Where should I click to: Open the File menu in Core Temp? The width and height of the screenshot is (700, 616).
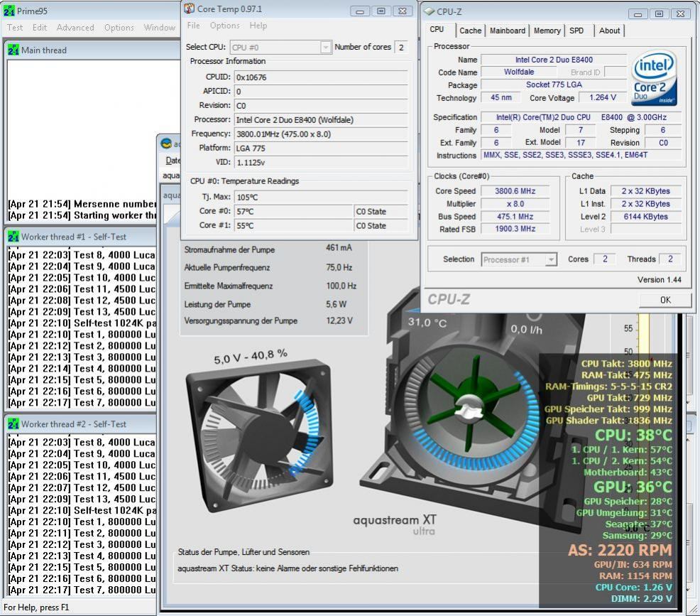193,26
